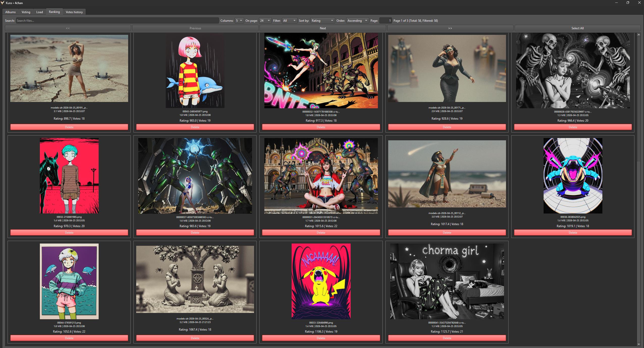This screenshot has height=348, width=644.
Task: Switch to the Voting tab
Action: (x=26, y=12)
